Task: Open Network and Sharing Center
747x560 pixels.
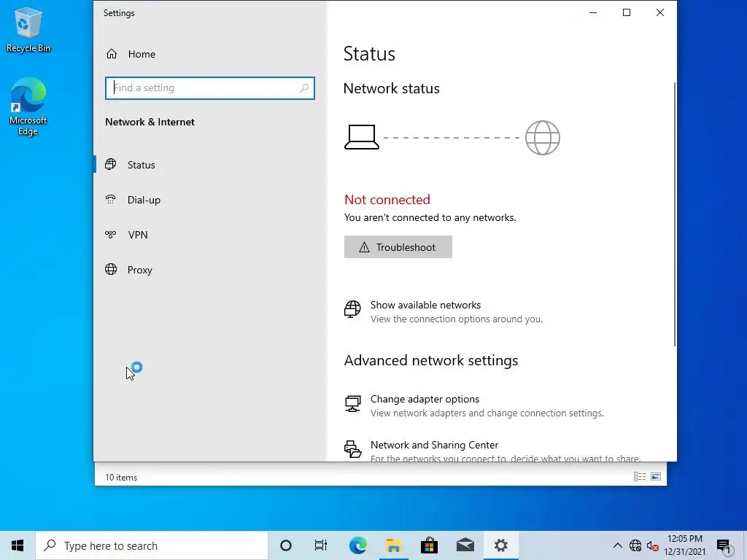Action: pos(492,451)
